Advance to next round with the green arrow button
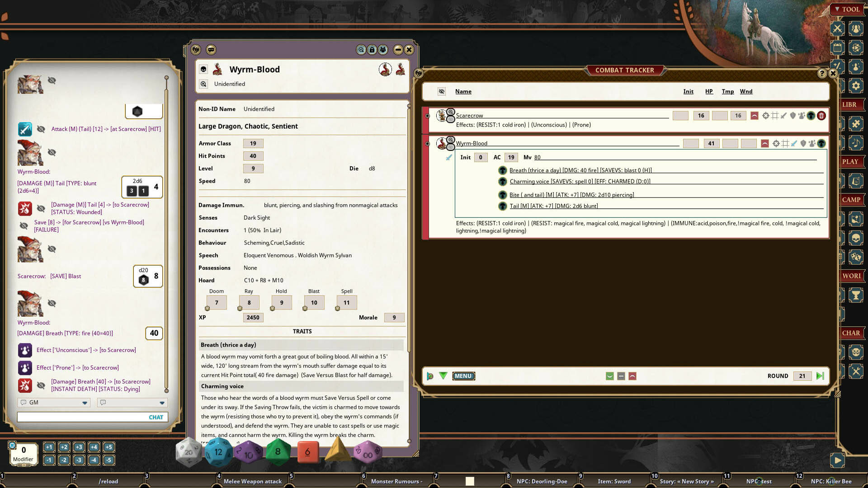This screenshot has width=868, height=488. (x=820, y=375)
